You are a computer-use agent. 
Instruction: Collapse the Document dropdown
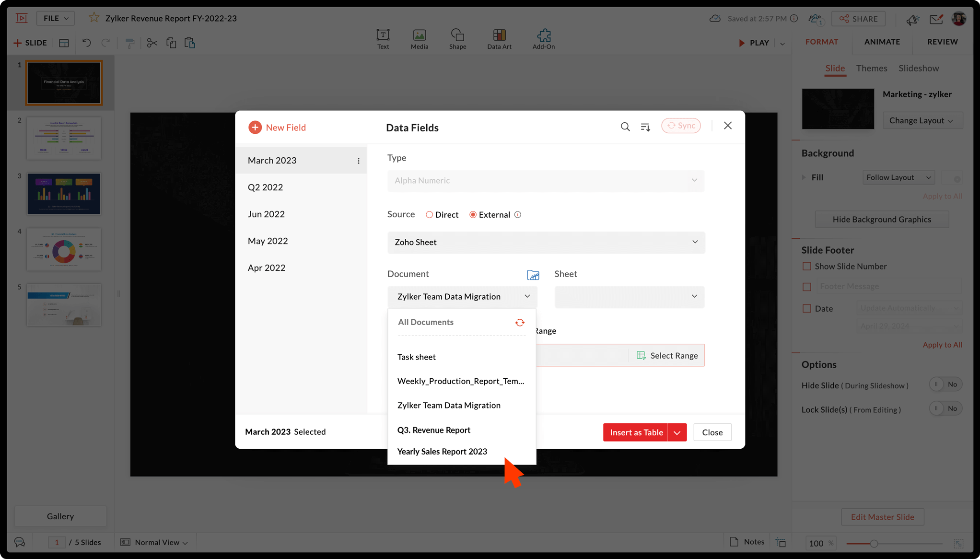(x=462, y=297)
